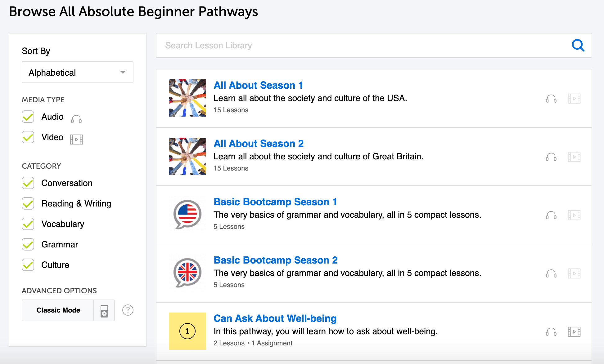Disable the Culture category filter
The width and height of the screenshot is (604, 364).
point(28,265)
